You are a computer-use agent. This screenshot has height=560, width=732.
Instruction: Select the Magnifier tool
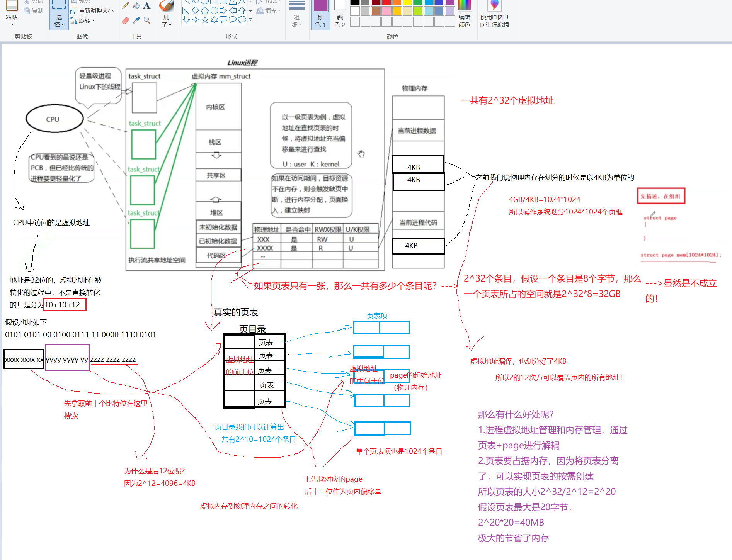(x=147, y=20)
